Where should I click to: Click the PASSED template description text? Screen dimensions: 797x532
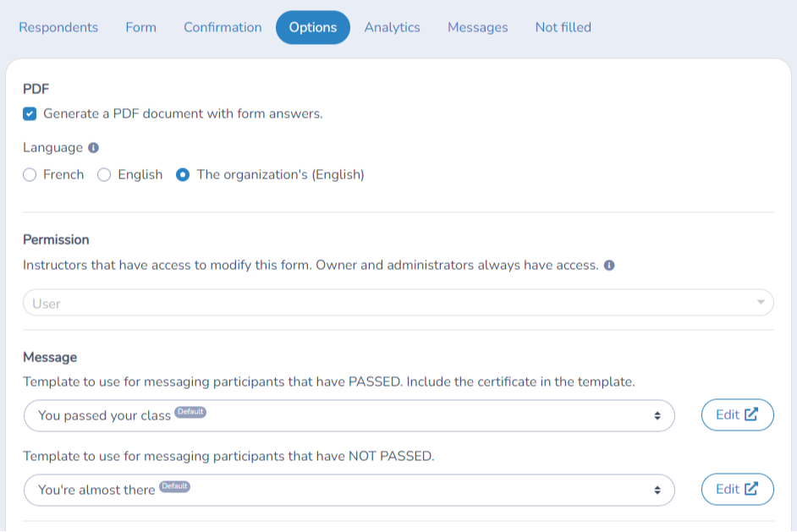[329, 382]
